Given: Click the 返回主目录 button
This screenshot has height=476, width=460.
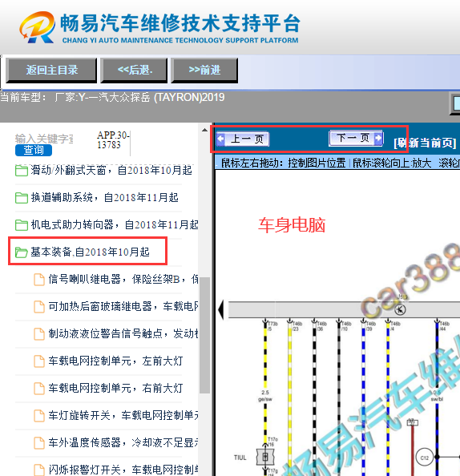Looking at the screenshot, I should click(x=51, y=71).
